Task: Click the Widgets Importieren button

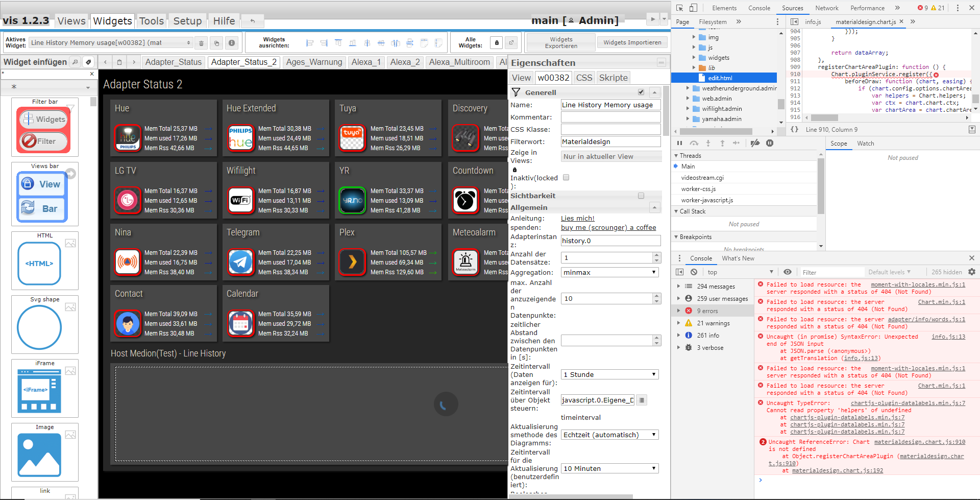Action: pyautogui.click(x=632, y=42)
